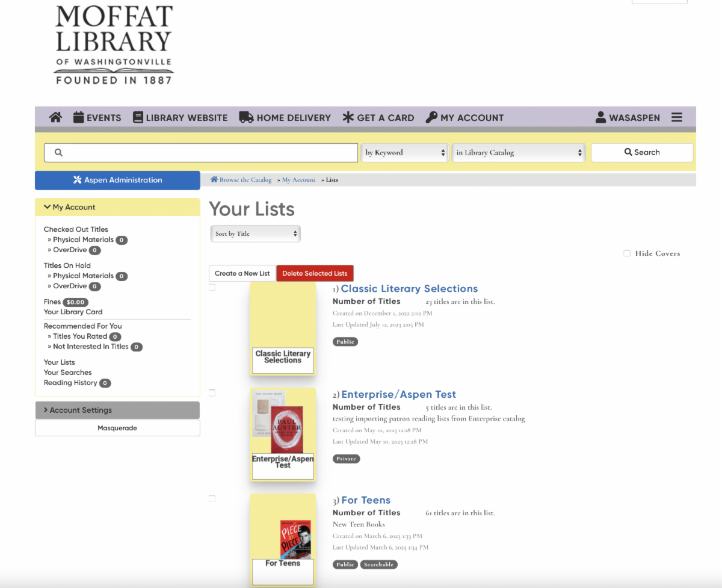Go to the home icon in the navbar
722x588 pixels.
coord(55,117)
